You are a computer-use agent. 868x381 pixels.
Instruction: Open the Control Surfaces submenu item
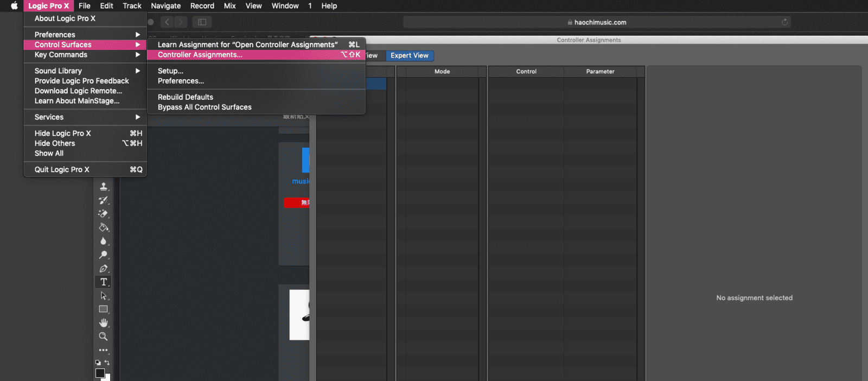click(x=85, y=45)
